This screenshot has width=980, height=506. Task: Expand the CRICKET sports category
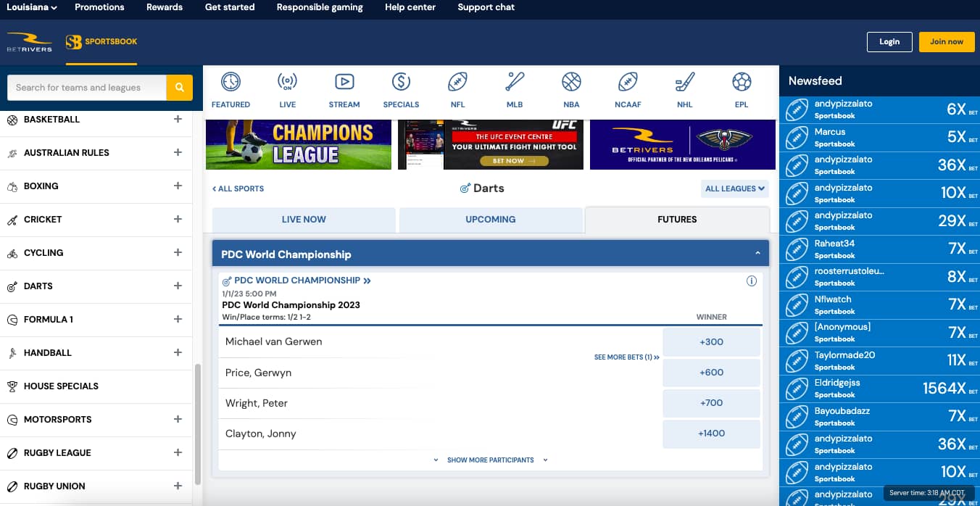pos(178,219)
